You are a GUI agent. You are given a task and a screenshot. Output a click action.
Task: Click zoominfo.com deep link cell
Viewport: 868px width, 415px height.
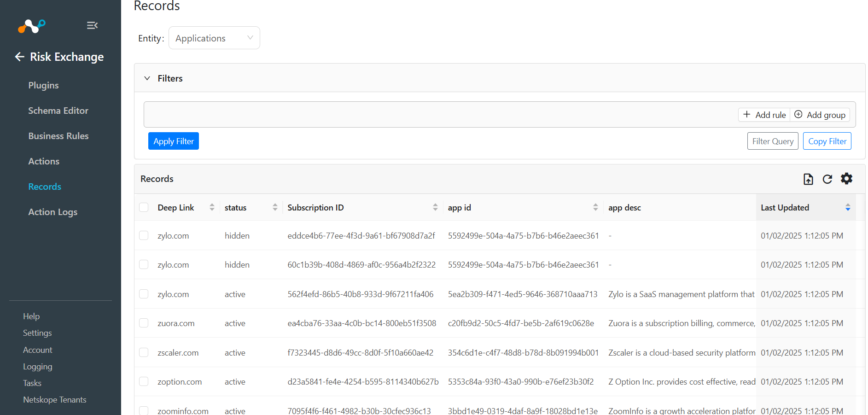tap(183, 411)
